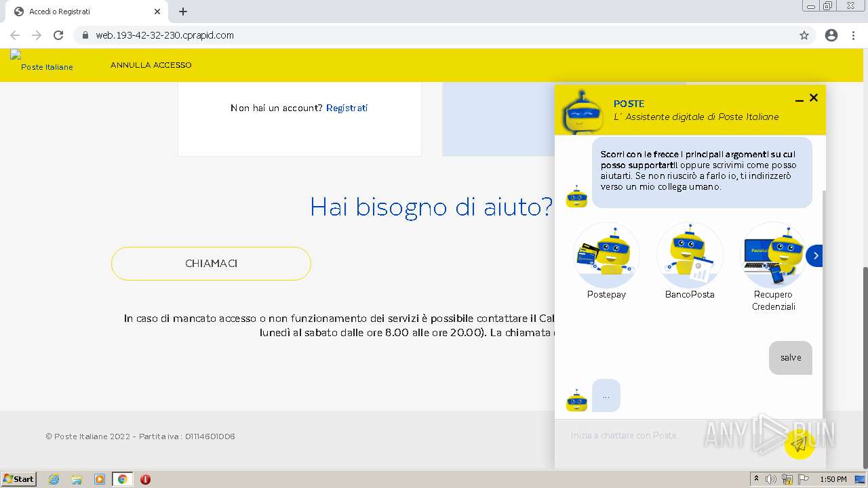Viewport: 868px width, 488px height.
Task: Click the Poste Italiane 2022 copyright text
Action: tap(140, 436)
